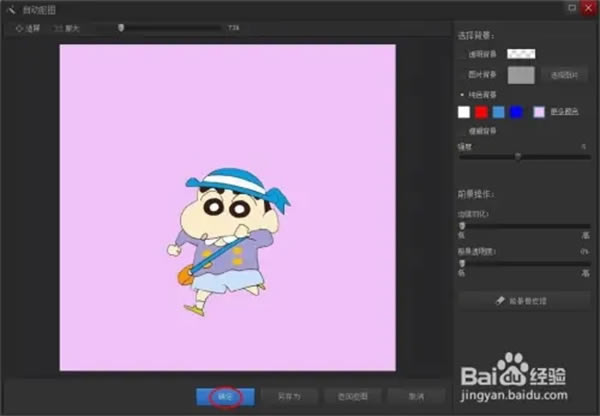
Task: Click the return-to-cutout button in bottom bar
Action: click(353, 396)
